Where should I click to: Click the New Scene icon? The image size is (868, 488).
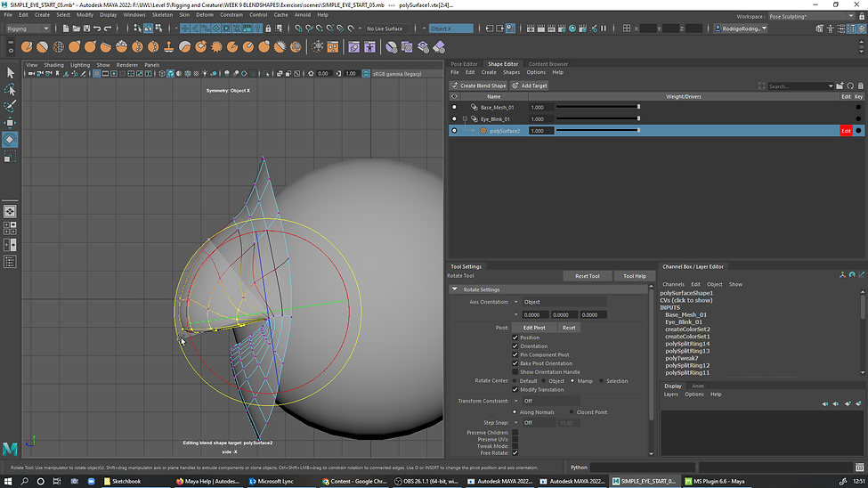pos(65,28)
